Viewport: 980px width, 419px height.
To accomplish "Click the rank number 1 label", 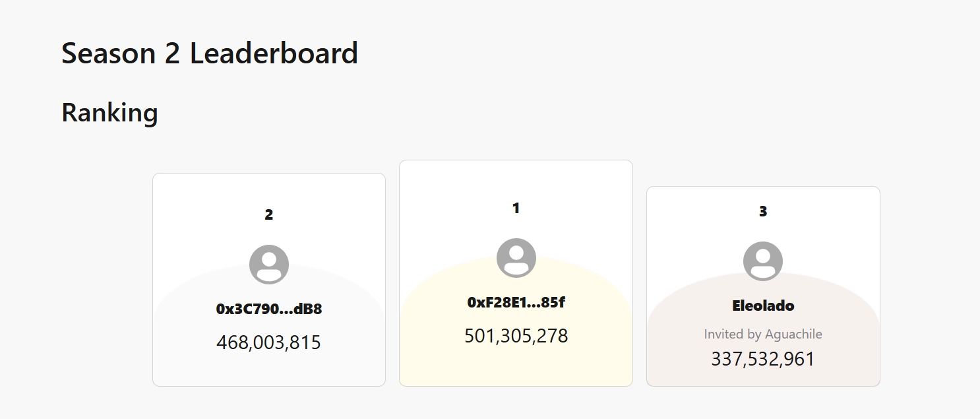I will [x=516, y=208].
